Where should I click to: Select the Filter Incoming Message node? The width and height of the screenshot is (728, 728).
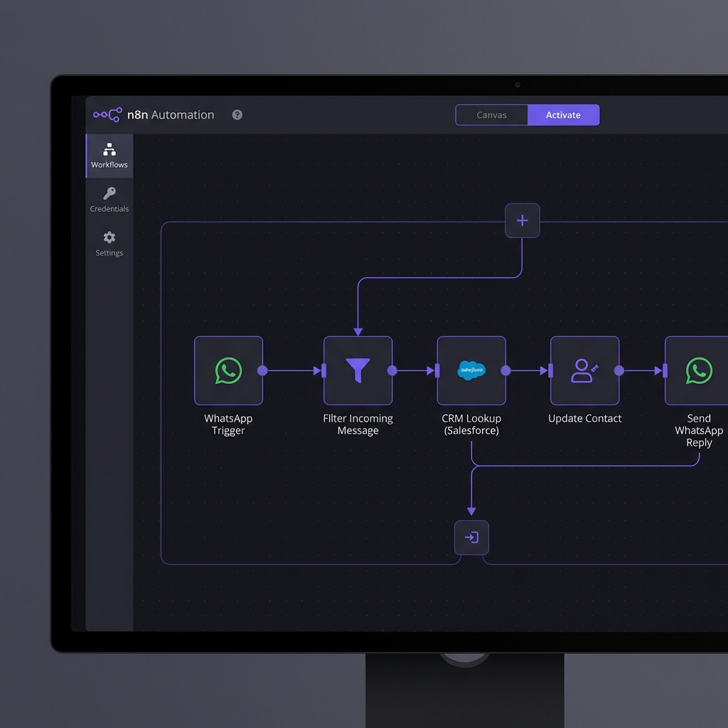pos(358,370)
